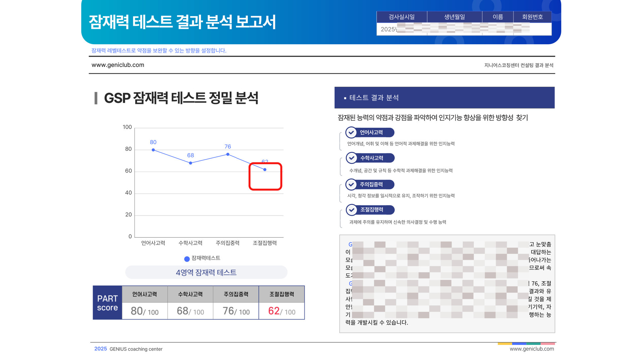This screenshot has width=644, height=362.
Task: Click the chart data point labeled 76
Action: [x=228, y=154]
